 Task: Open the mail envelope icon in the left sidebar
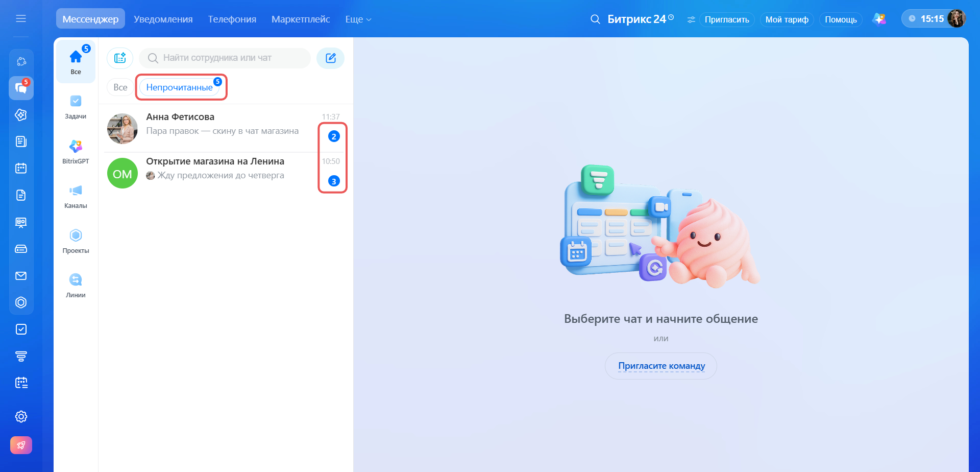click(21, 276)
